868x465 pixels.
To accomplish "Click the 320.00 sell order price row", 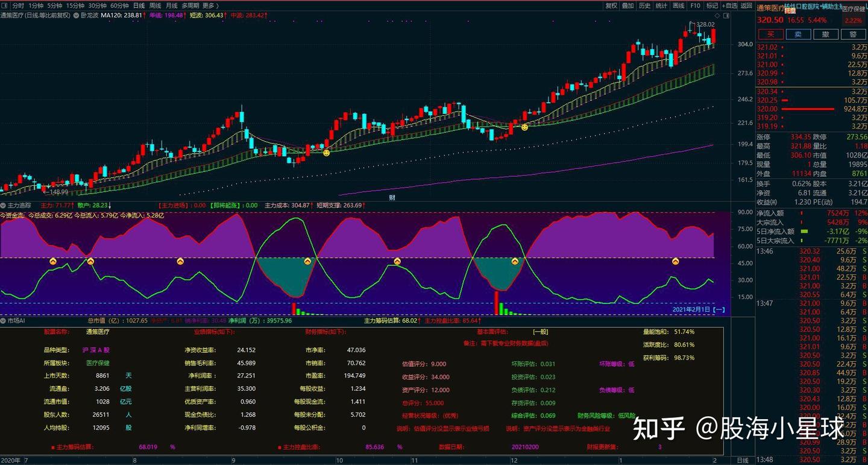I will (811, 109).
